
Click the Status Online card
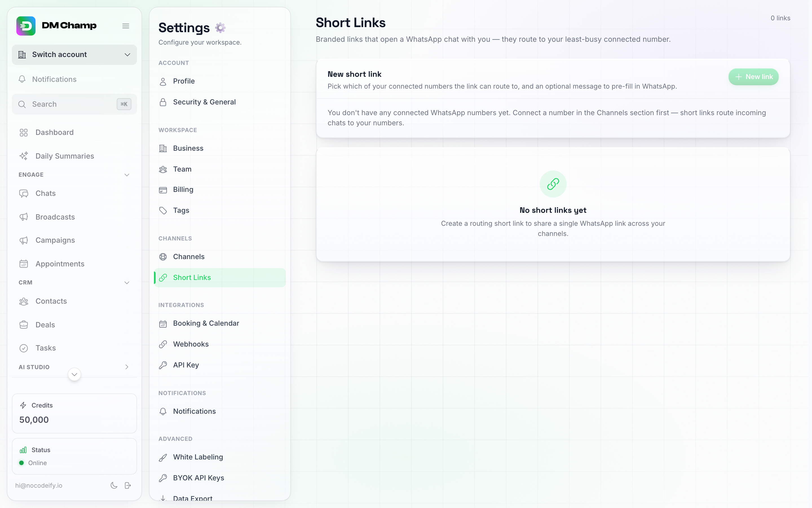tap(74, 456)
